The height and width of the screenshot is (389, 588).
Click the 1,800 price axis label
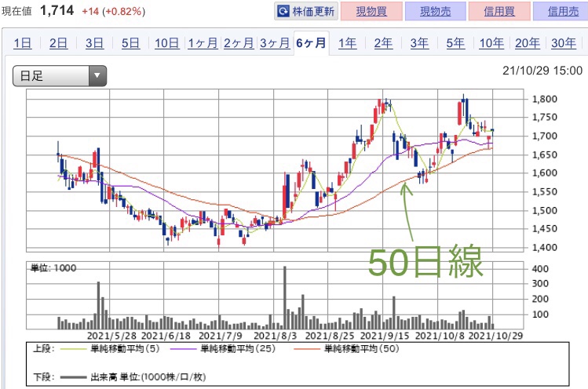click(545, 100)
